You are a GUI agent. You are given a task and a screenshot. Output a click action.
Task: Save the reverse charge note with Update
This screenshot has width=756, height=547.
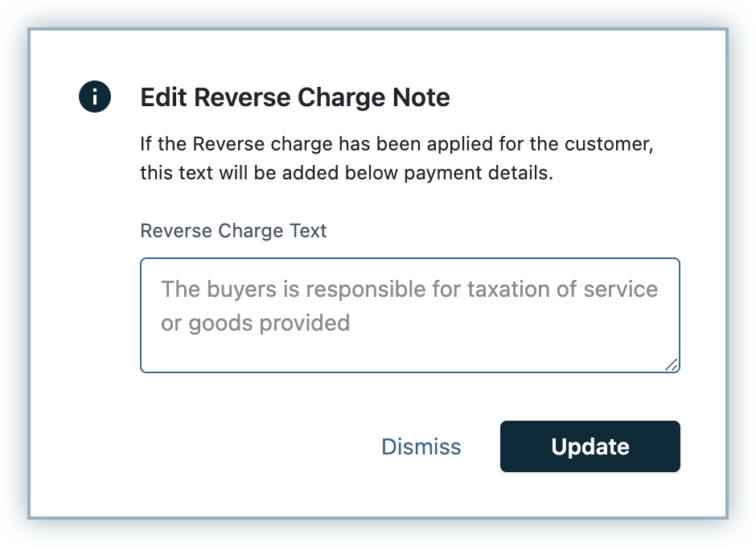[590, 446]
